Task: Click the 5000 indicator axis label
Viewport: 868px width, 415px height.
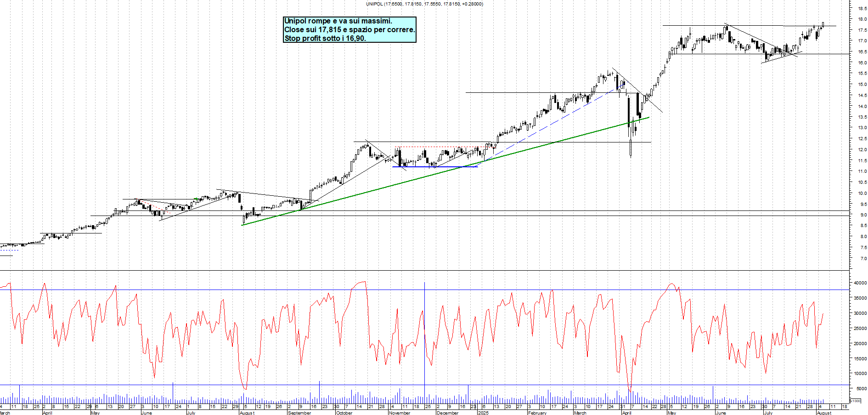Action: click(862, 389)
